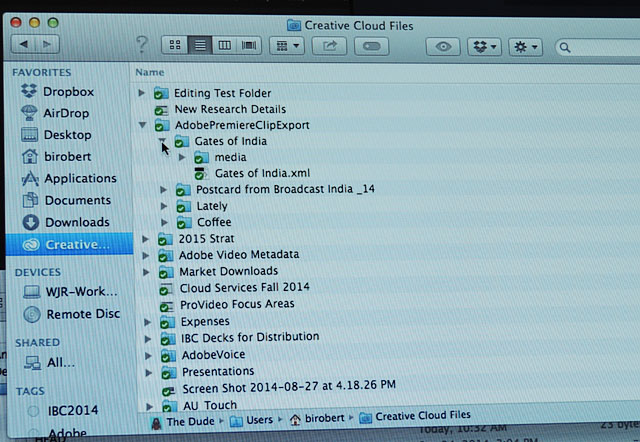The width and height of the screenshot is (640, 442).
Task: Switch to column view
Action: click(224, 45)
